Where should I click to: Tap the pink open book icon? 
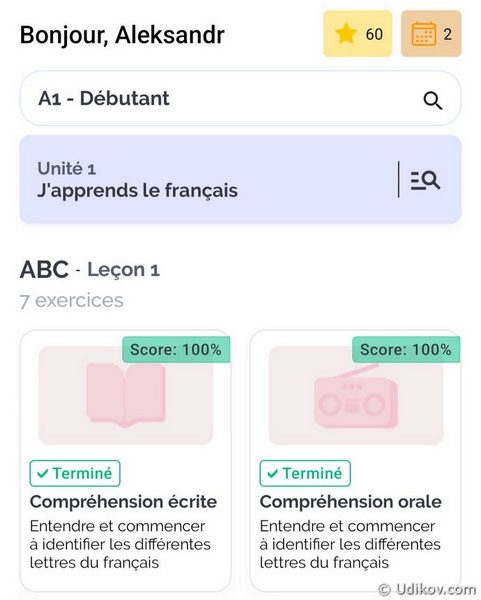tap(126, 395)
